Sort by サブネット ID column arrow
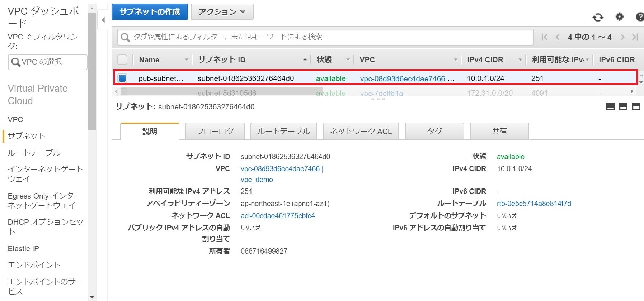The height and width of the screenshot is (301, 644). click(305, 59)
